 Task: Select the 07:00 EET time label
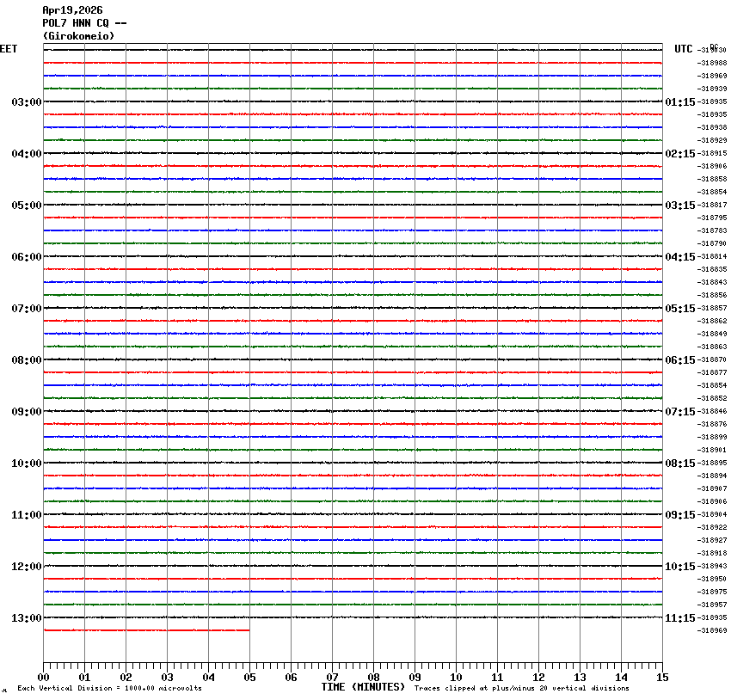(x=26, y=309)
